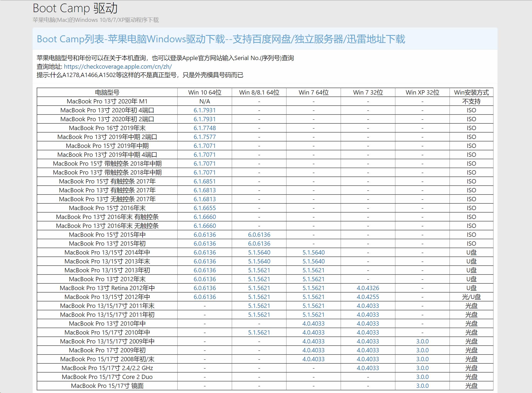
Task: Open 6.1.6655 link for MacBook Pro 15寸 2016年末
Action: click(x=205, y=208)
